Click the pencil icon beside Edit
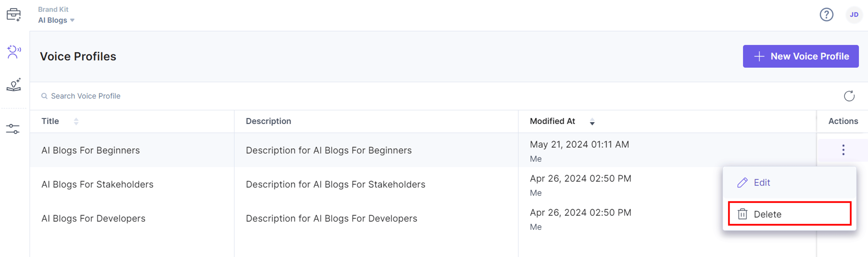 point(742,183)
